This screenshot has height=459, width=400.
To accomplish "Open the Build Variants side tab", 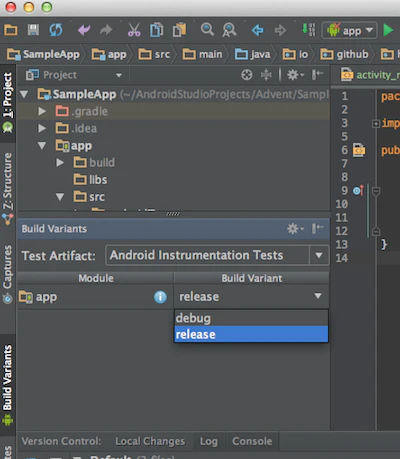I will coord(8,385).
